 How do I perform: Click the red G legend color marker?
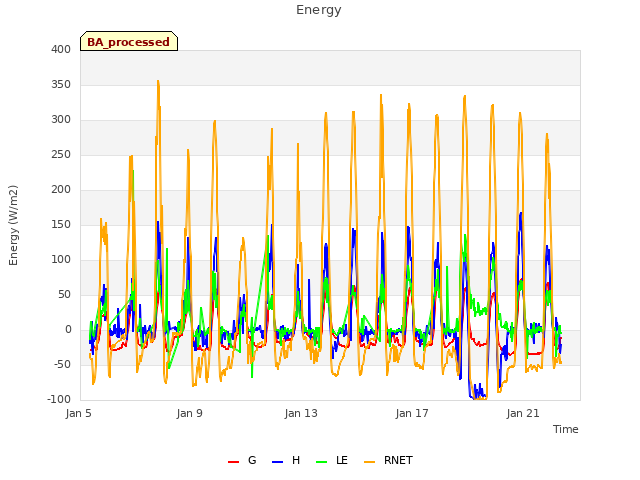pos(233,462)
